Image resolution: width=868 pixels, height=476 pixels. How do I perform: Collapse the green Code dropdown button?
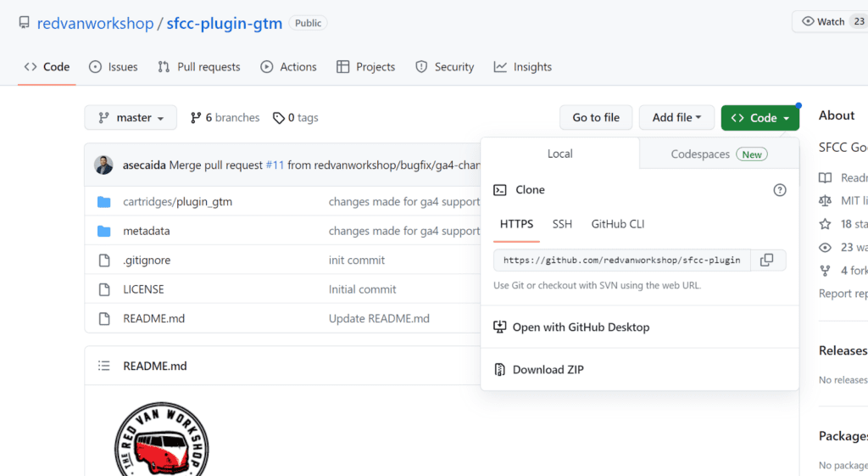[759, 118]
